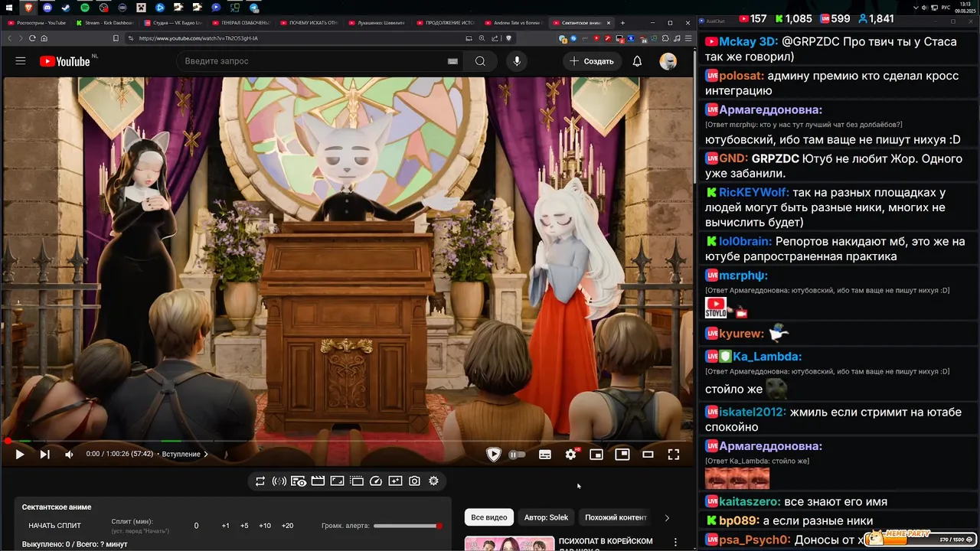This screenshot has width=980, height=551.
Task: Click the eye-card icon in the enhancer toolbar
Action: [299, 481]
